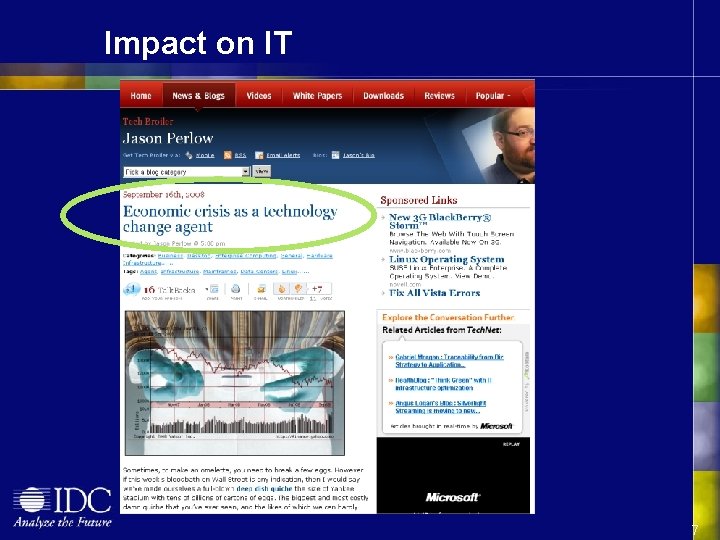Open the Jason's bio link

tap(359, 155)
